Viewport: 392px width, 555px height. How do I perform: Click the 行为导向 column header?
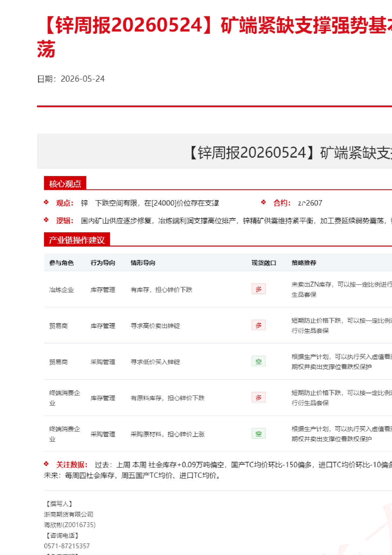(103, 263)
